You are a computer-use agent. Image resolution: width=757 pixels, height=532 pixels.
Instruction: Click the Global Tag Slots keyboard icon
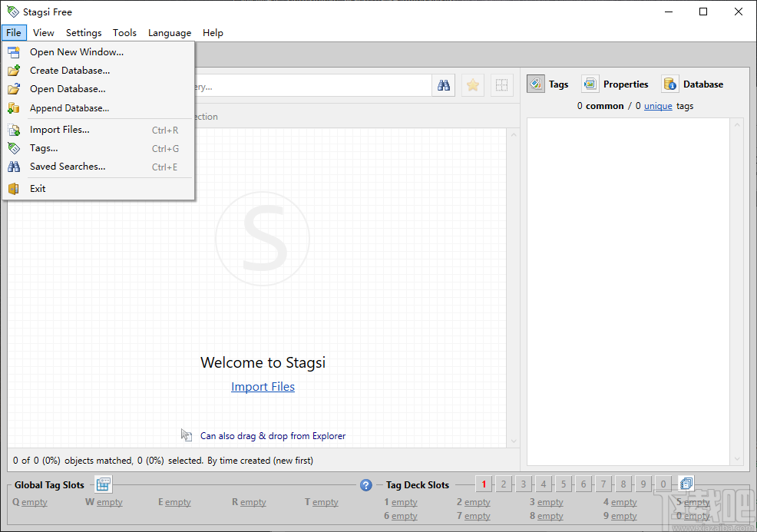[103, 484]
